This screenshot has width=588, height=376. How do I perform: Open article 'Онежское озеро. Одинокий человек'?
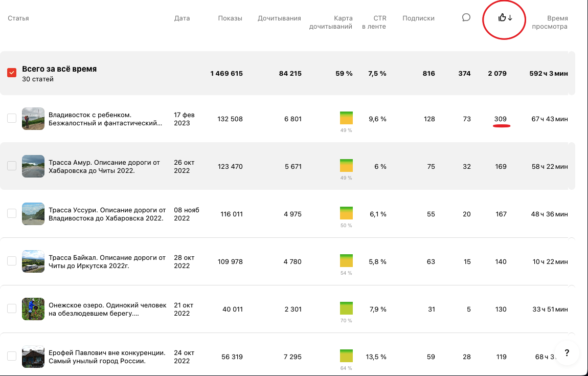pos(107,309)
